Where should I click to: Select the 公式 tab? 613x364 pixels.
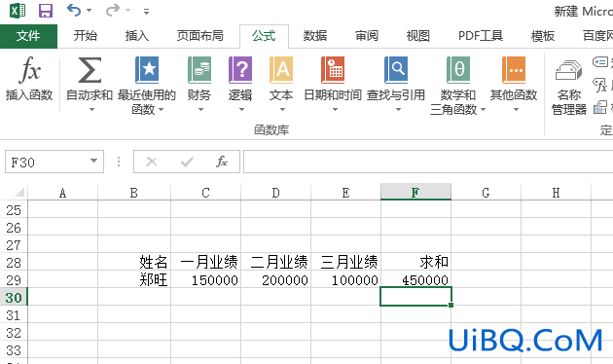[264, 36]
